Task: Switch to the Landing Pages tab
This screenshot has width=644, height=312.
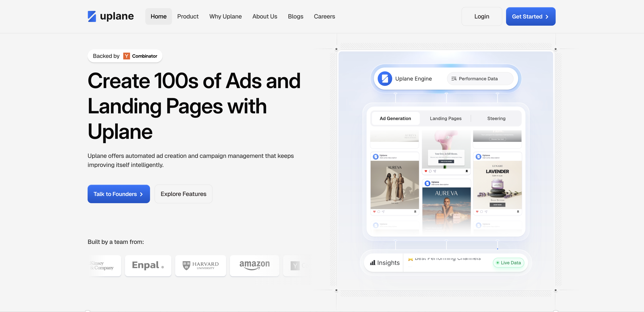Action: point(445,118)
